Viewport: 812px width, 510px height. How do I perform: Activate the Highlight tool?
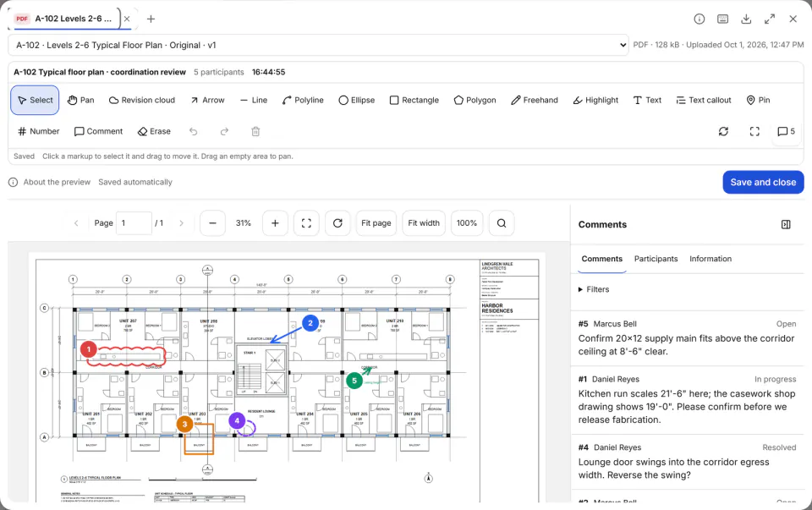(595, 100)
